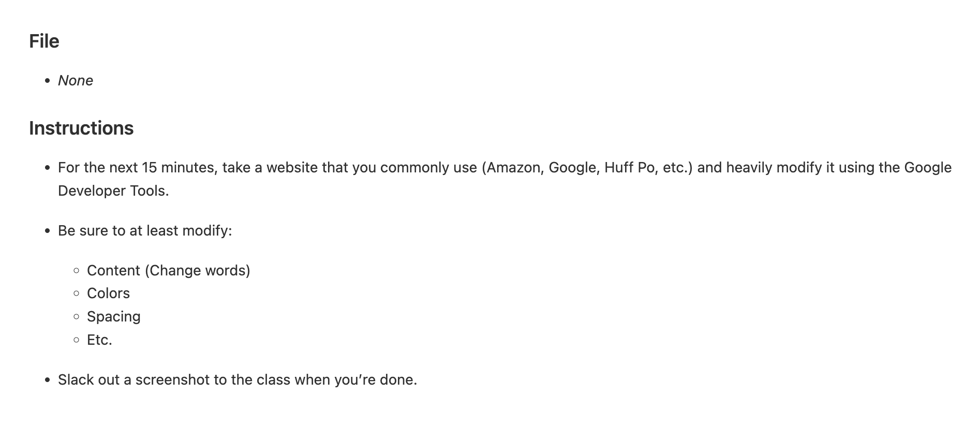The width and height of the screenshot is (980, 439).
Task: Click the Instructions heading
Action: [x=81, y=128]
